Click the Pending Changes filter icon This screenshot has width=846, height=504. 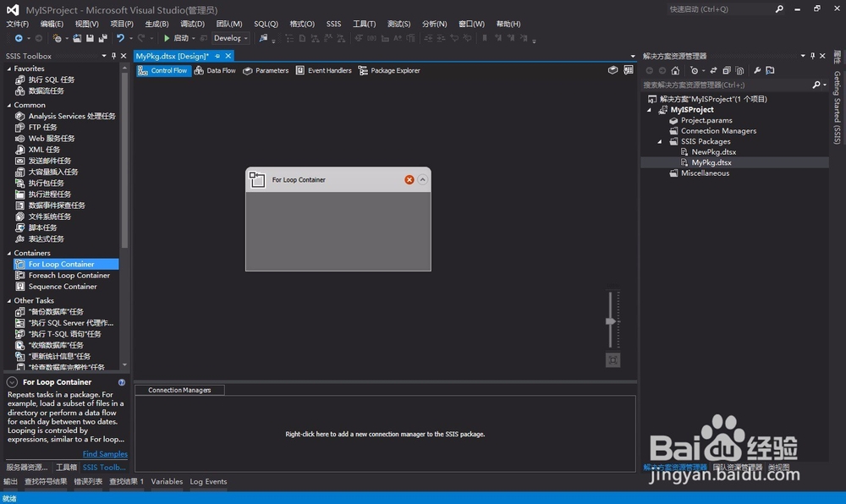695,71
